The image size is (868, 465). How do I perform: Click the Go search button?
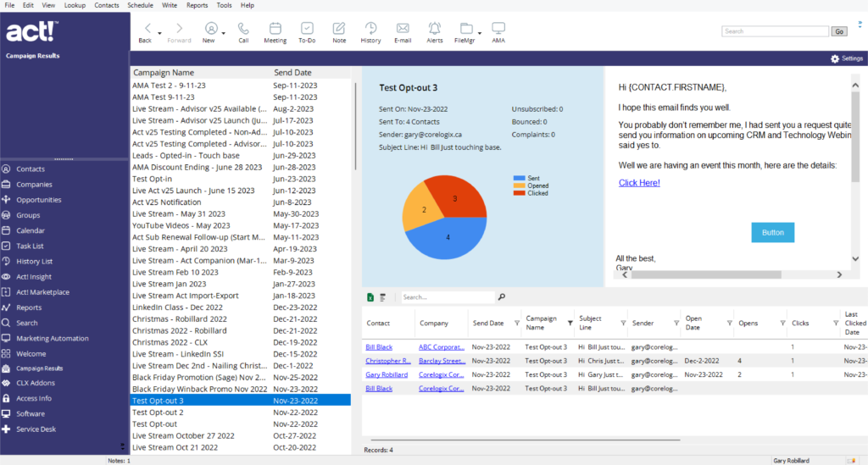839,31
